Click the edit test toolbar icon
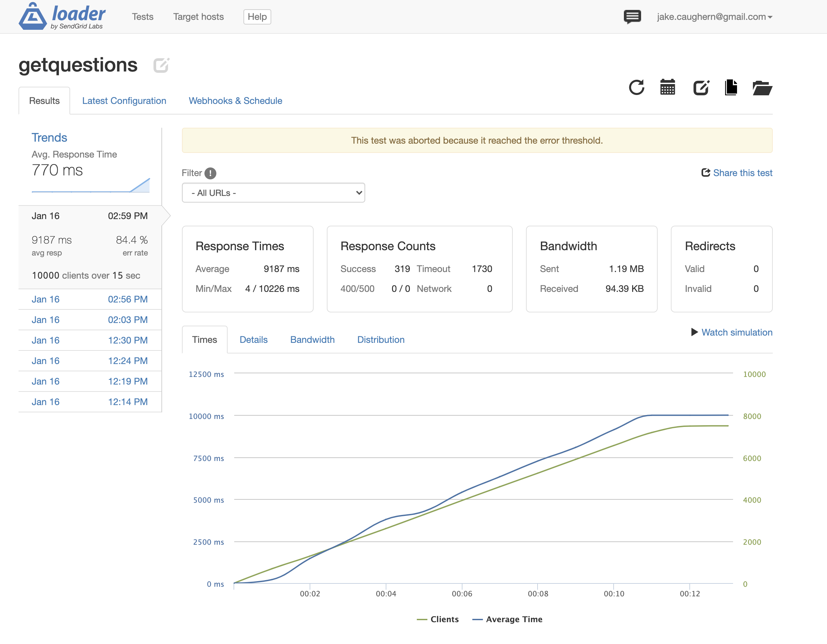This screenshot has width=827, height=644. pyautogui.click(x=701, y=87)
